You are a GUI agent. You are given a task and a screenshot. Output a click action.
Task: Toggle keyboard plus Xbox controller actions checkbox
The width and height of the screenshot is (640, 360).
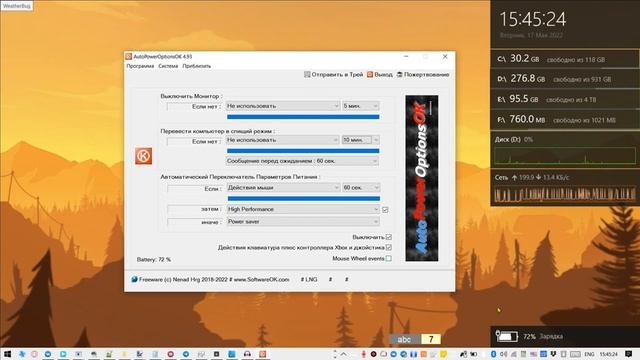coord(389,247)
